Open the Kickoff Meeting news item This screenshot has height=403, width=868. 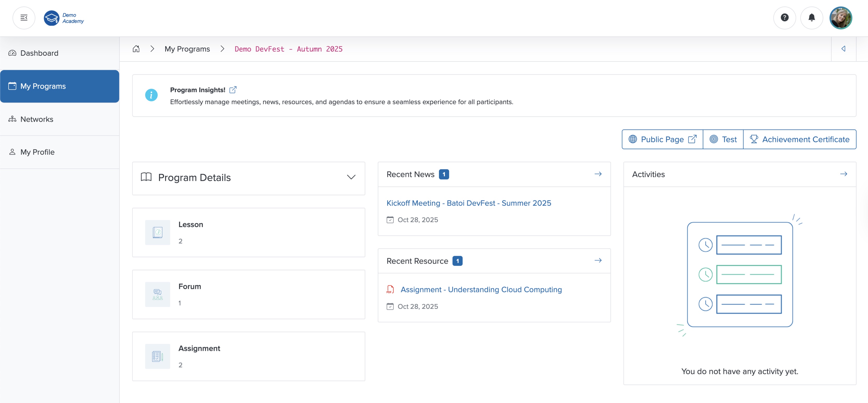tap(469, 203)
